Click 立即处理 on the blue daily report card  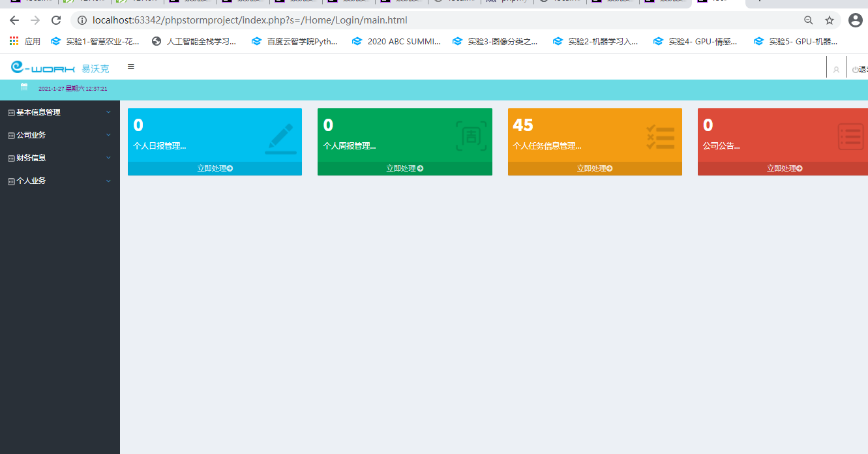215,168
